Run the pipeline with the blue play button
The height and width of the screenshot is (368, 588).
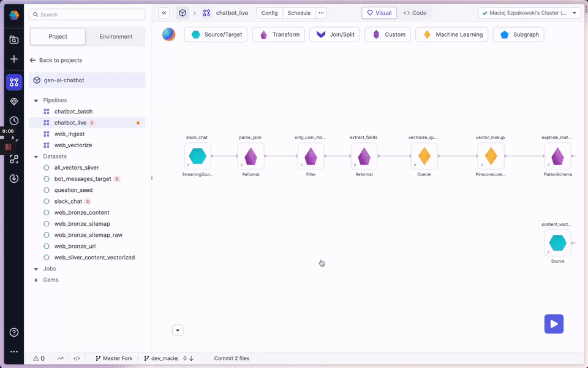coord(554,324)
